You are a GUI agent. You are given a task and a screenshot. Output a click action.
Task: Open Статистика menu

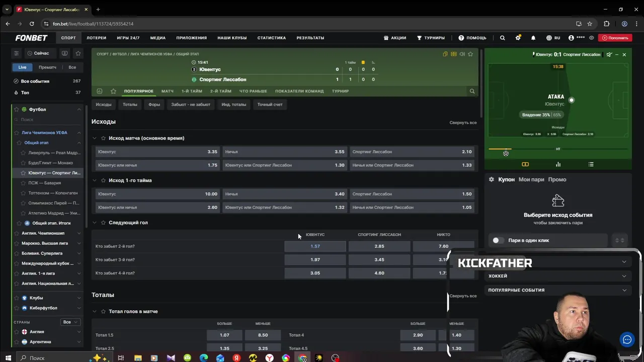click(x=272, y=38)
